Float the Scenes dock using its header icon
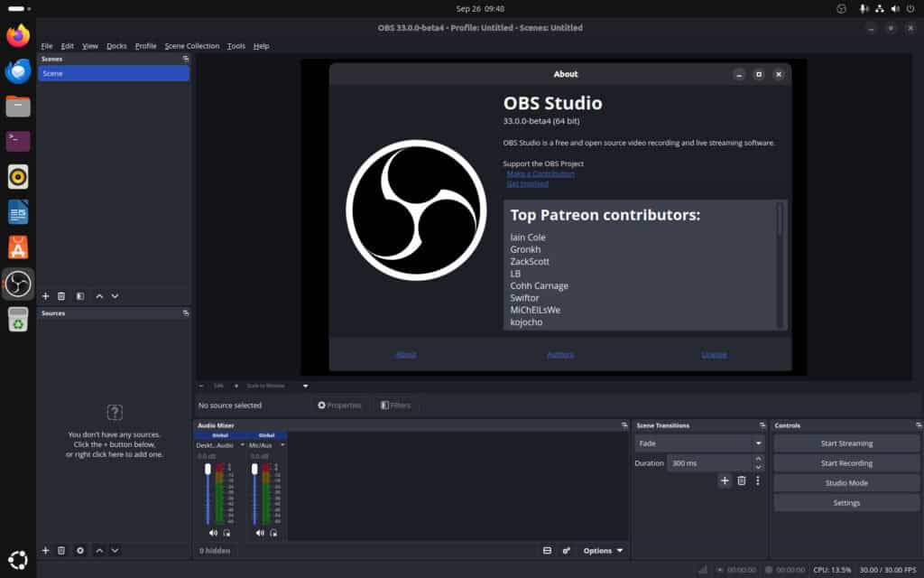 186,59
